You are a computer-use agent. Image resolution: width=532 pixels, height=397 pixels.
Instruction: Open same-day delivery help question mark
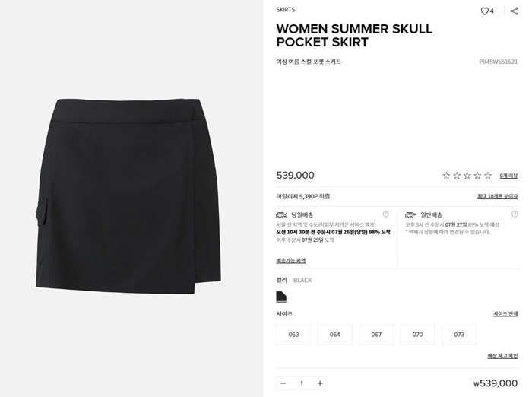(x=385, y=214)
